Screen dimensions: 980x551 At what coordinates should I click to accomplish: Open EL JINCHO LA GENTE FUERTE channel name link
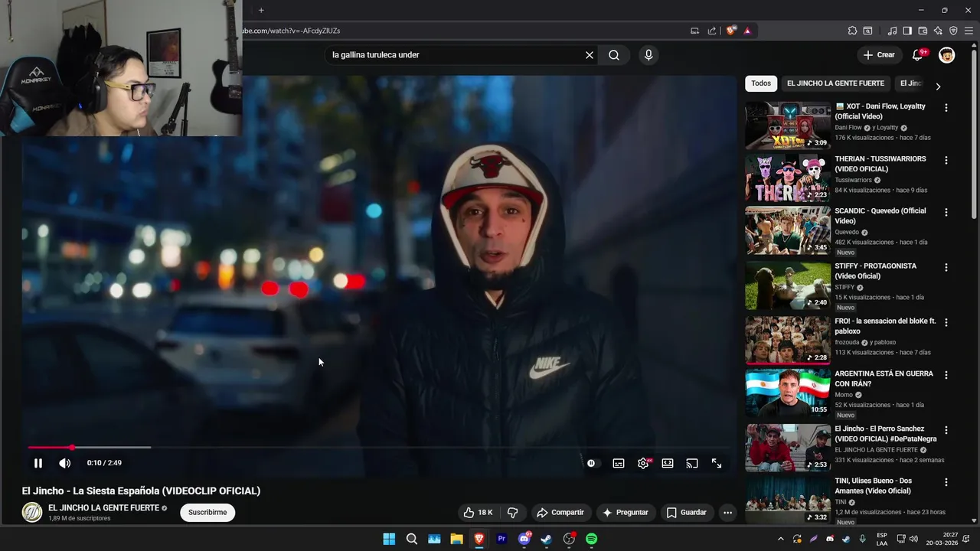tap(103, 508)
